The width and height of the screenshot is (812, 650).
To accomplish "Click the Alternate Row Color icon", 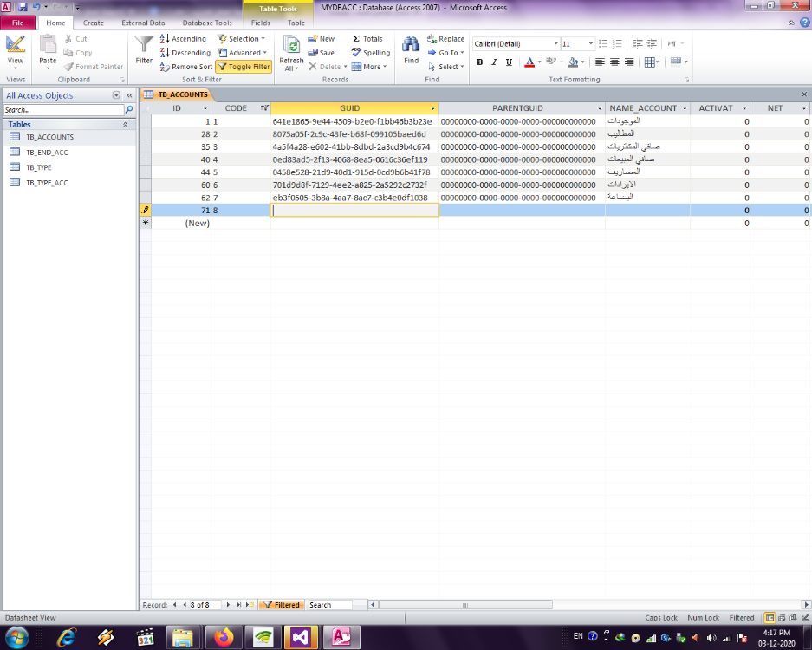I will click(679, 62).
